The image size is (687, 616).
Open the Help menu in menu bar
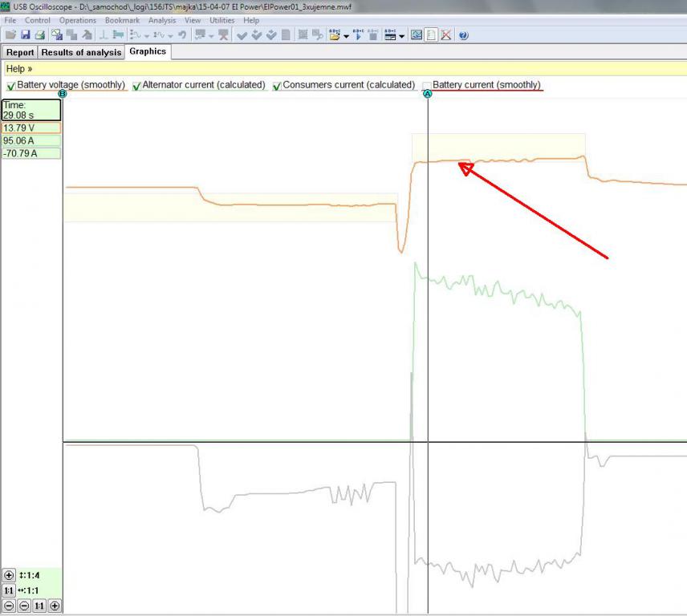click(251, 20)
